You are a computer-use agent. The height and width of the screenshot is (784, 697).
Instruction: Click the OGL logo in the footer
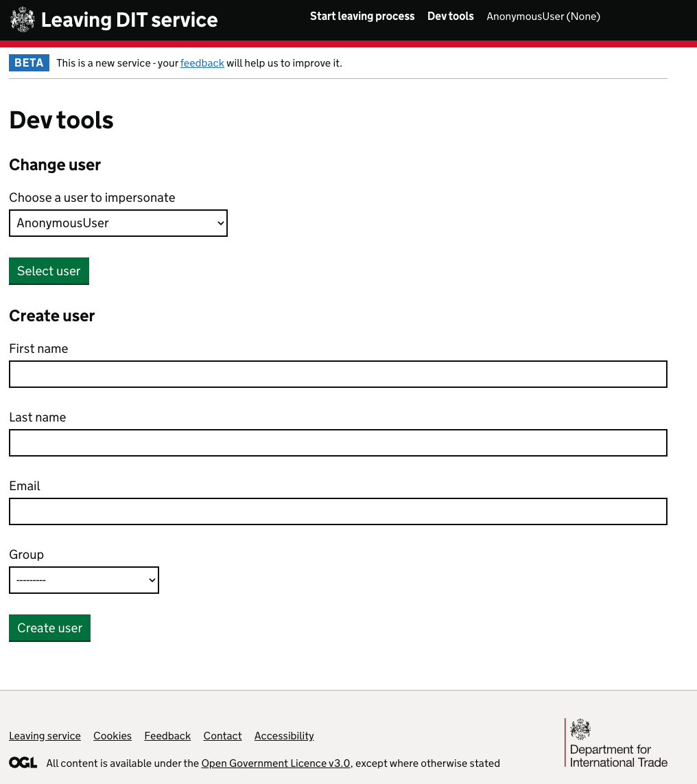click(x=23, y=762)
